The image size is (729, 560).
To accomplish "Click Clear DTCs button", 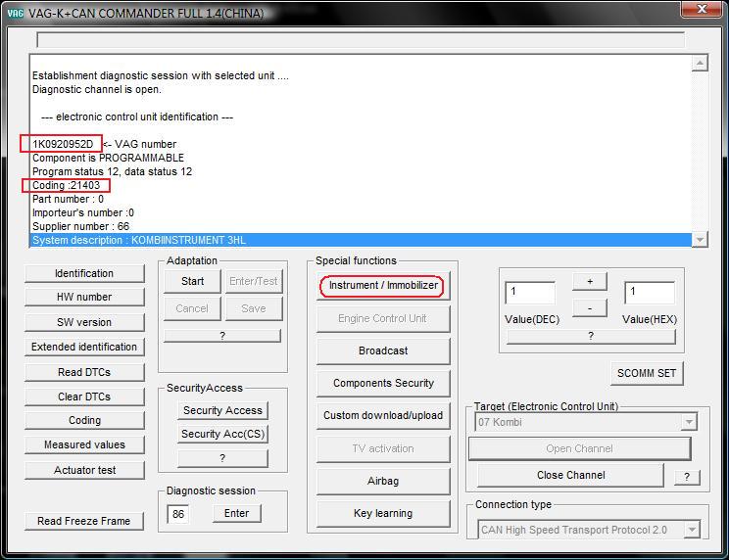I will click(84, 397).
